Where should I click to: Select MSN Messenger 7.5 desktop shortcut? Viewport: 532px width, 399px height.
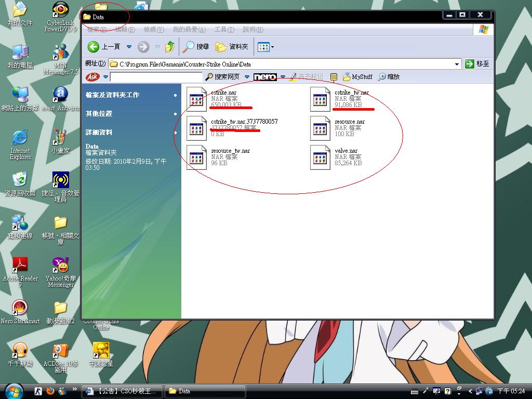click(60, 59)
